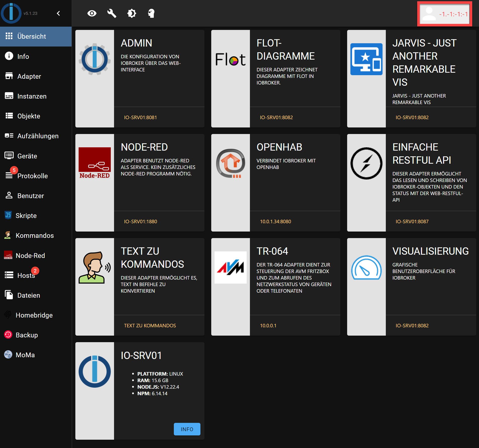
Task: Open Benutzer user management in the sidebar
Action: (36, 196)
